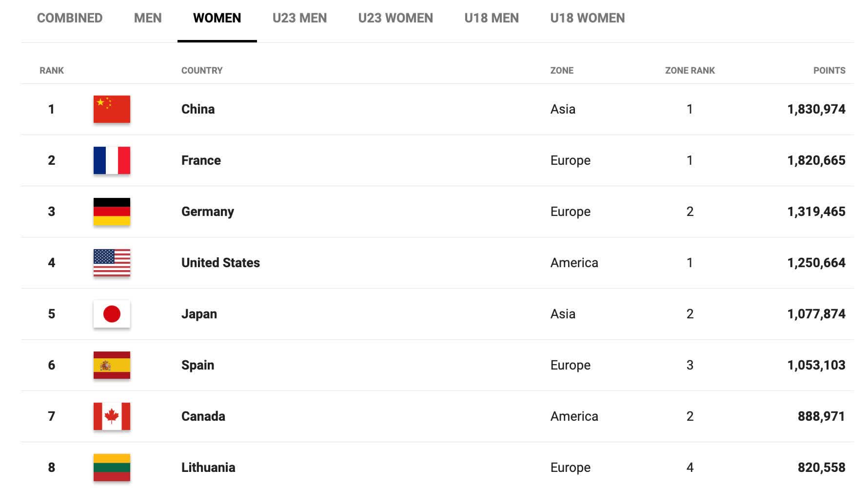
Task: Click the Spain flag icon
Action: click(112, 365)
